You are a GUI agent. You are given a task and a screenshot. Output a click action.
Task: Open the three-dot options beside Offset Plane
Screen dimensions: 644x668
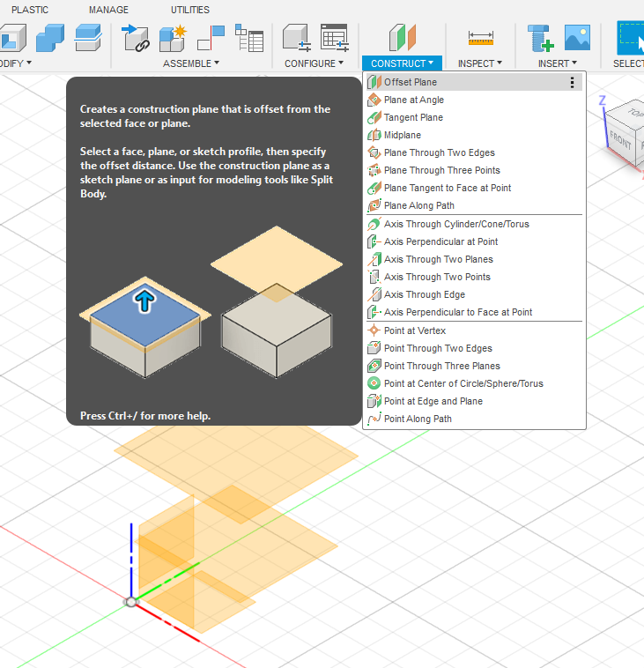click(572, 82)
